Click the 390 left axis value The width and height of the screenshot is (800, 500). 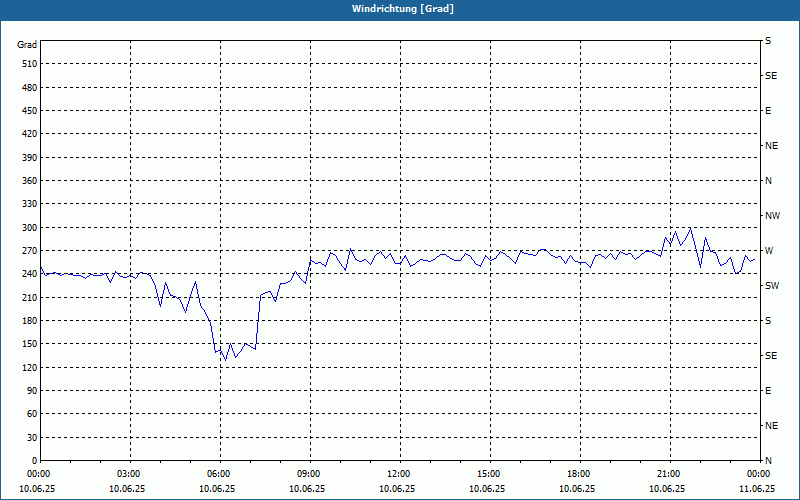(x=30, y=158)
